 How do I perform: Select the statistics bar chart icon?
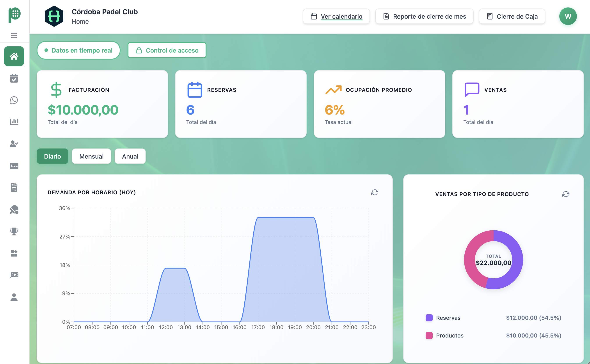pyautogui.click(x=14, y=122)
